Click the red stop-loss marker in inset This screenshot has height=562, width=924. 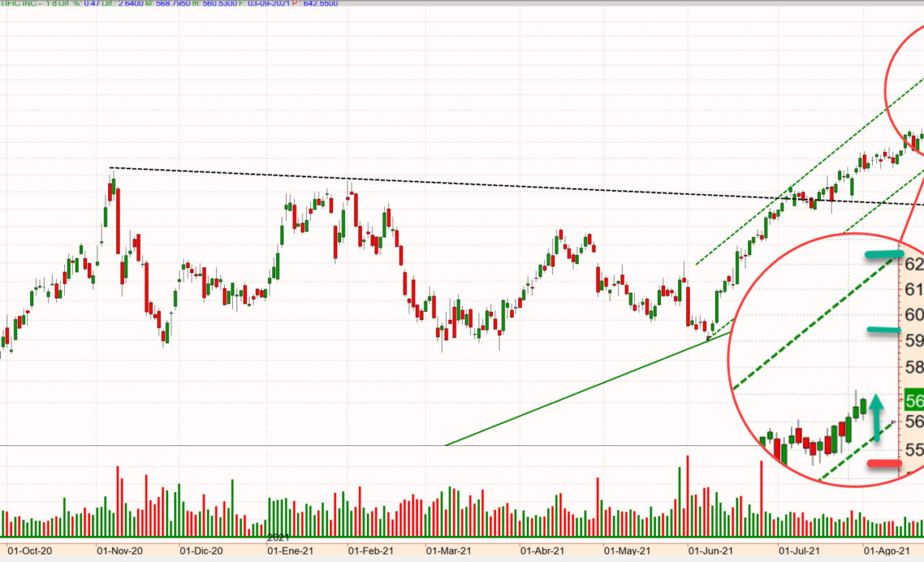click(884, 463)
